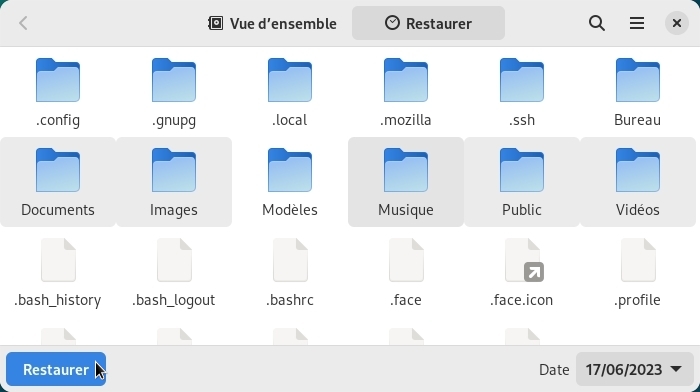700x392 pixels.
Task: Select the .mozilla folder icon
Action: 406,80
